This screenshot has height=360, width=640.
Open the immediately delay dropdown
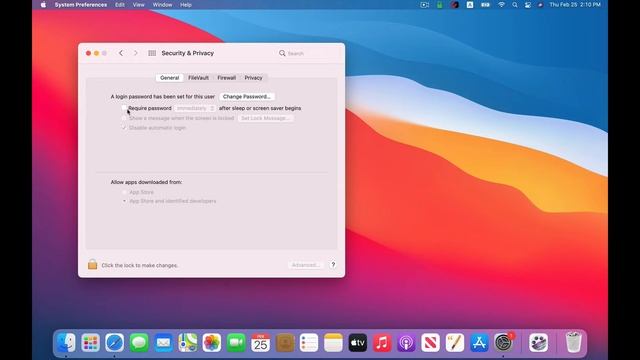[x=195, y=108]
